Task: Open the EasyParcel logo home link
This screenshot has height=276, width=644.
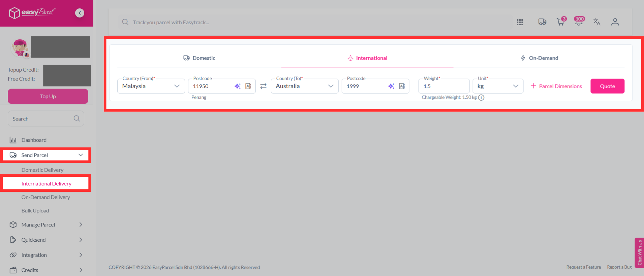Action: (x=32, y=13)
